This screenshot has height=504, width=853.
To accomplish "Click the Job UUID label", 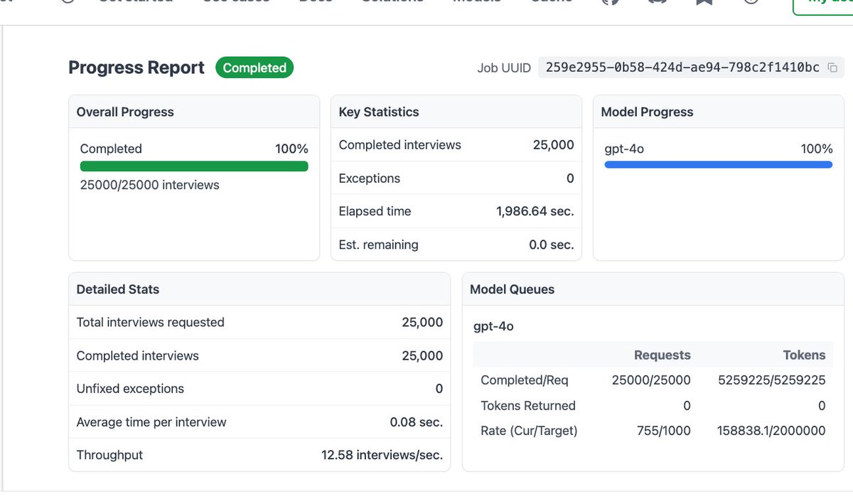I will (504, 68).
